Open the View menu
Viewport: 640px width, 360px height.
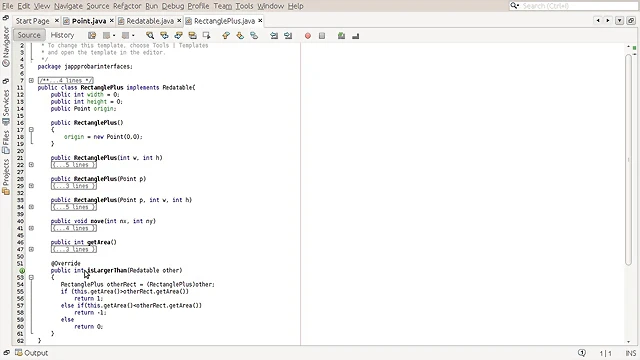[x=42, y=6]
